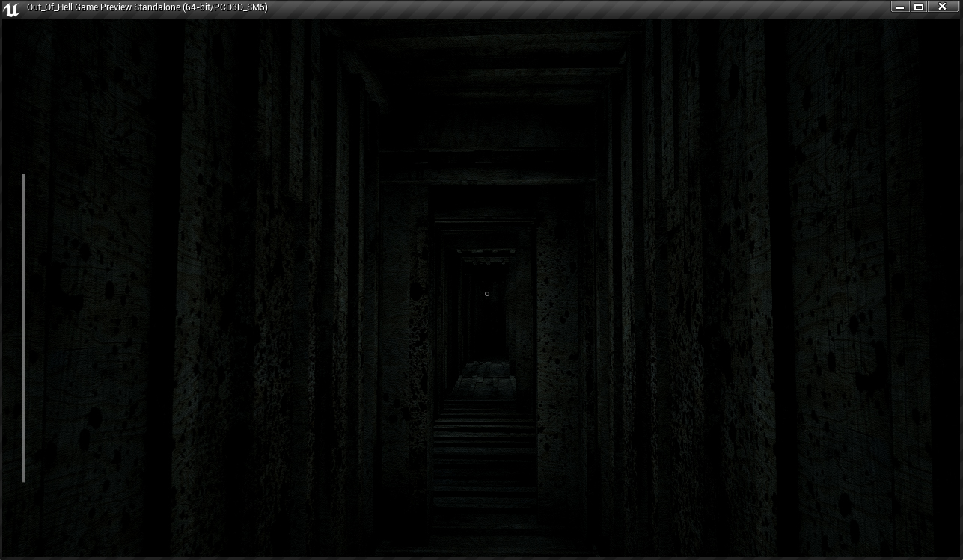
Task: Click the wooden floor planks beyond the stairs
Action: (485, 379)
